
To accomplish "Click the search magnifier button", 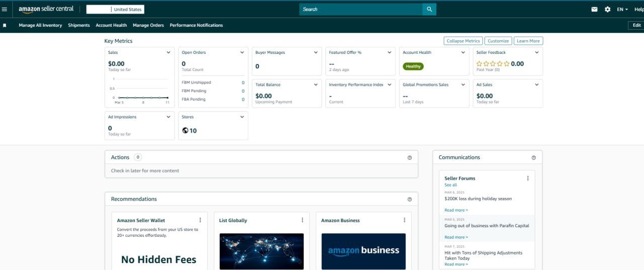I will [x=429, y=9].
